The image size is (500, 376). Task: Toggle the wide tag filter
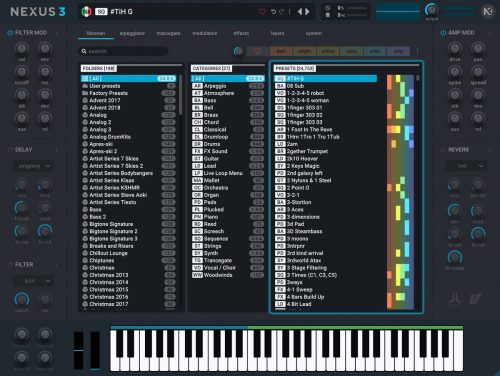click(x=375, y=51)
